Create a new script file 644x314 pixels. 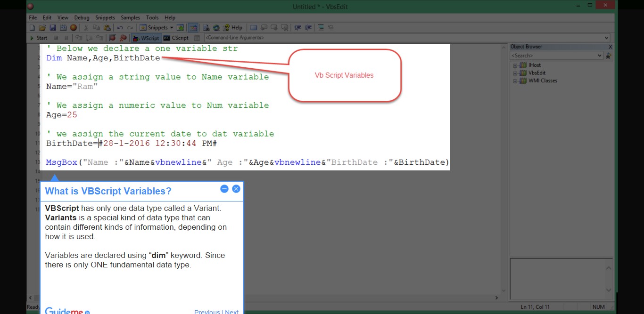click(x=32, y=28)
